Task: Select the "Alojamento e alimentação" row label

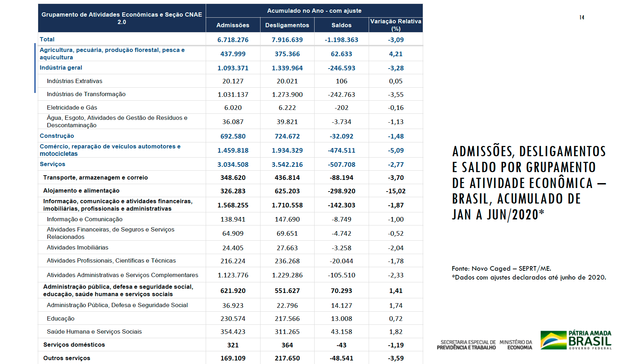Action: pos(81,190)
